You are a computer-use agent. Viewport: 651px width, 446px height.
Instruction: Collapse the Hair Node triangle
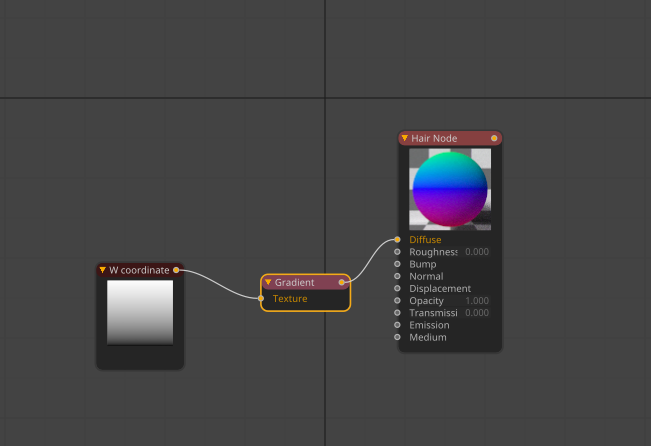click(405, 138)
